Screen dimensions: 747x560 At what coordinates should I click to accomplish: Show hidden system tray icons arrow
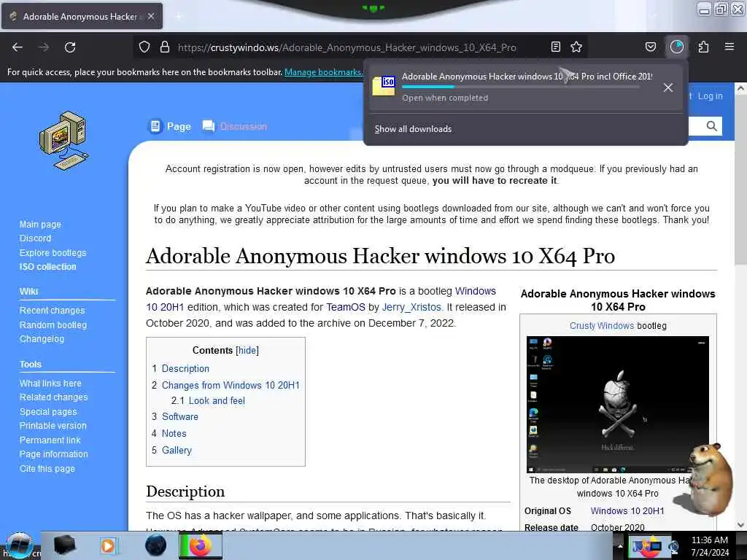pyautogui.click(x=620, y=545)
